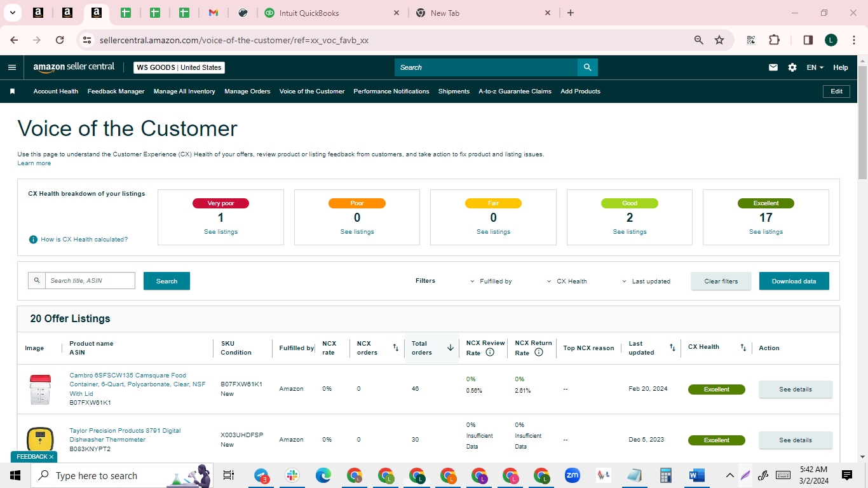Click the Cambro container product thumbnail
This screenshot has width=868, height=488.
click(39, 390)
